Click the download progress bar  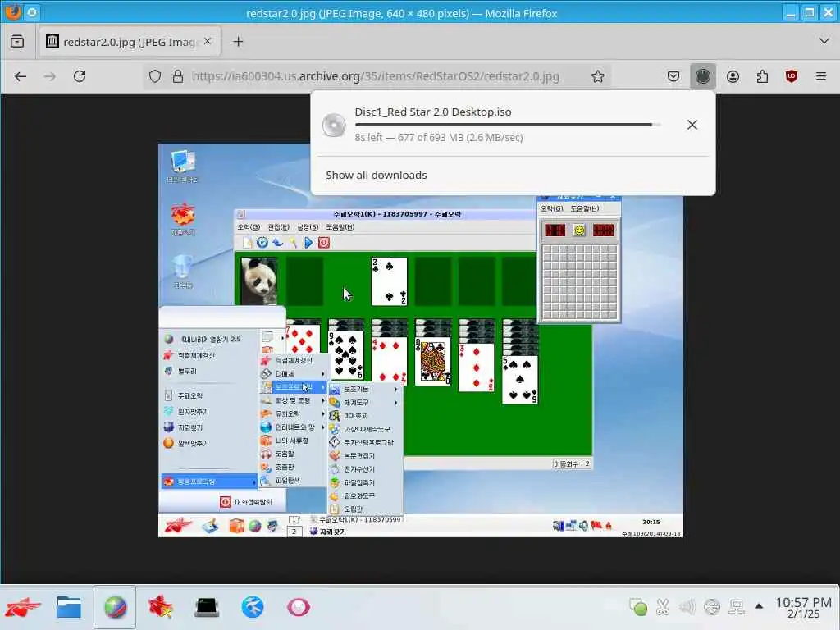click(x=507, y=125)
